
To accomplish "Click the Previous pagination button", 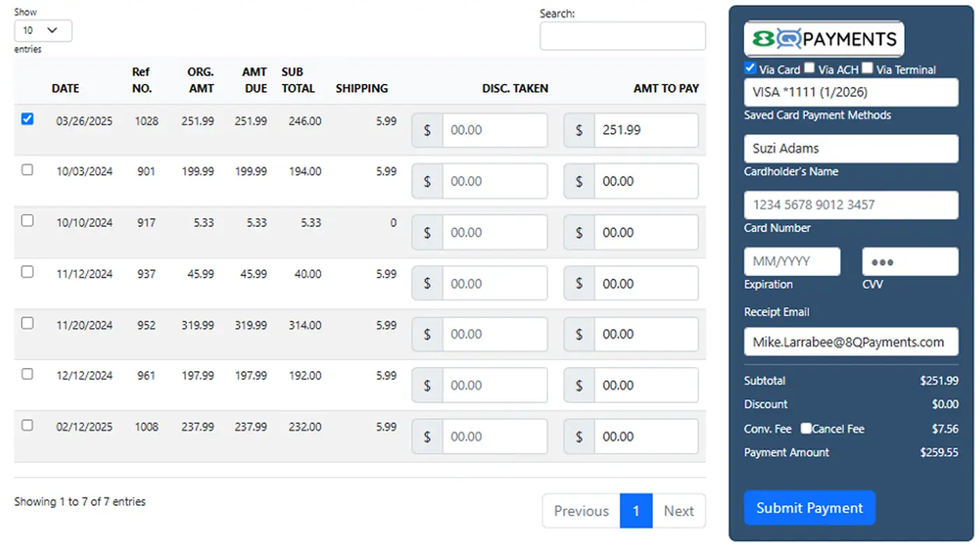I will (581, 511).
